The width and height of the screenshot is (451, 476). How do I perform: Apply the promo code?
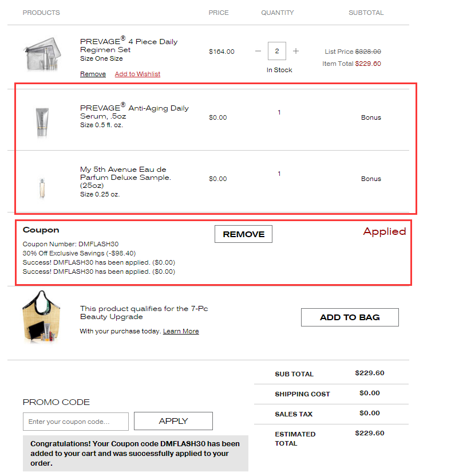tap(173, 421)
